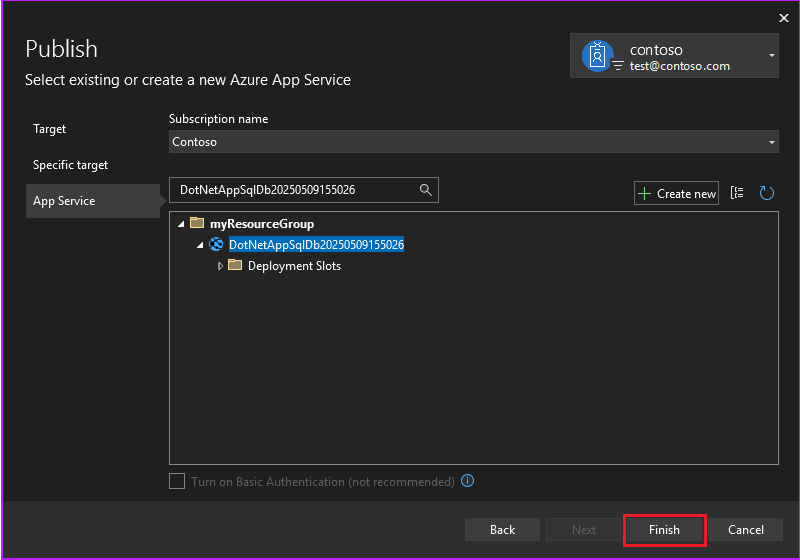
Task: Click the basic authentication info icon
Action: tap(467, 480)
